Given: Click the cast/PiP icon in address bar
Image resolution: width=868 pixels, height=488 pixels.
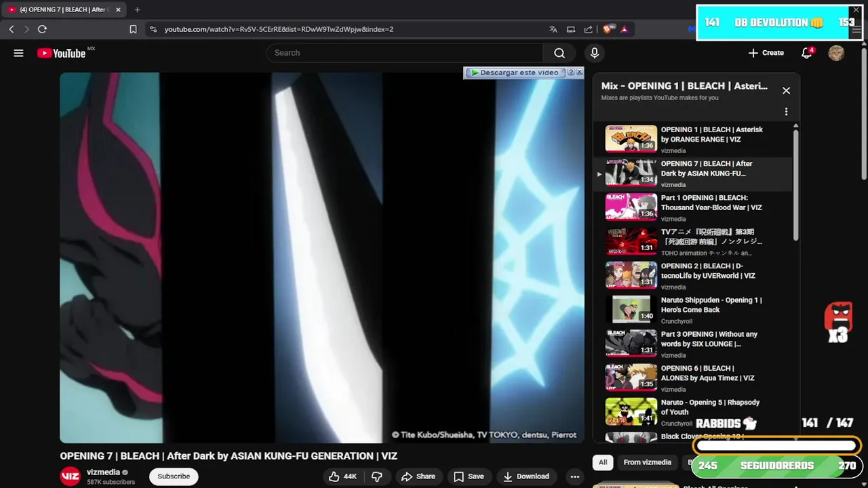Looking at the screenshot, I should (x=571, y=29).
